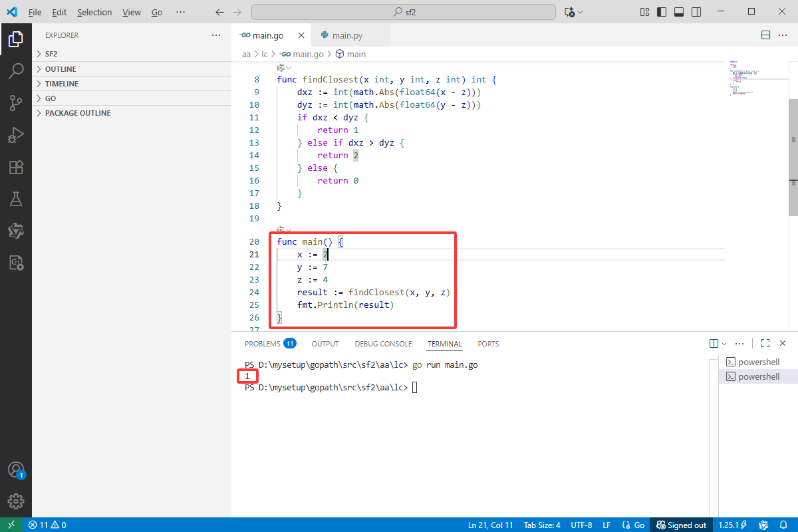
Task: Open the Manage gear menu
Action: [x=16, y=501]
